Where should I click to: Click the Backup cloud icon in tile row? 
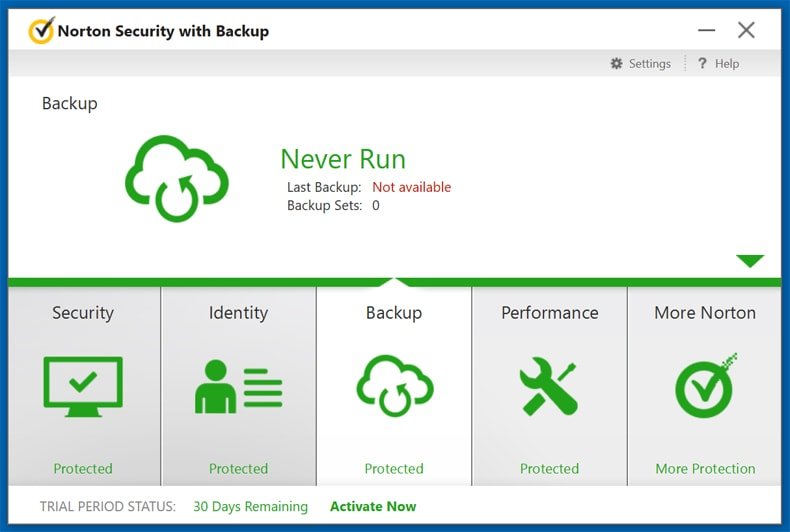[394, 385]
